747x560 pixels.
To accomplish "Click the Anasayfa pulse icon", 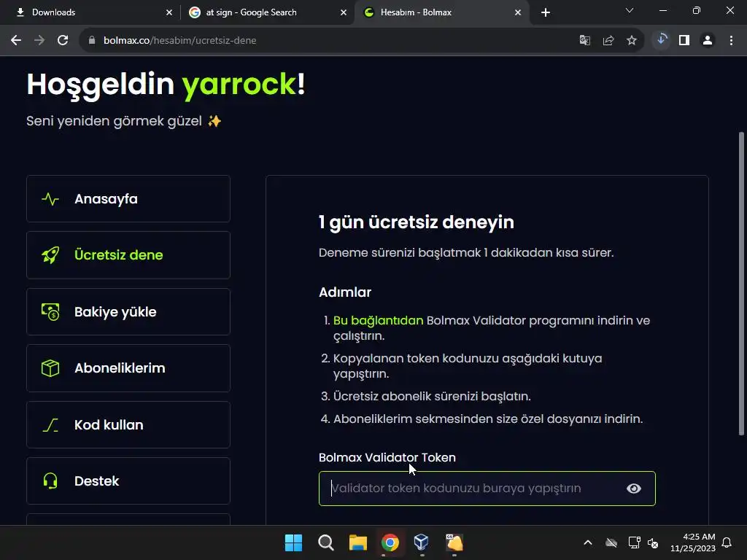I will coord(50,198).
